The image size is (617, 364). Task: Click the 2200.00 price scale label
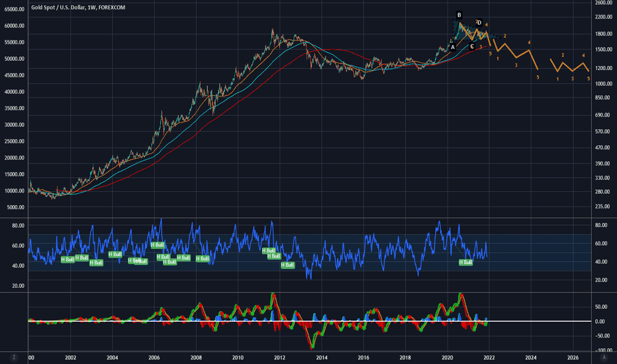pyautogui.click(x=604, y=17)
